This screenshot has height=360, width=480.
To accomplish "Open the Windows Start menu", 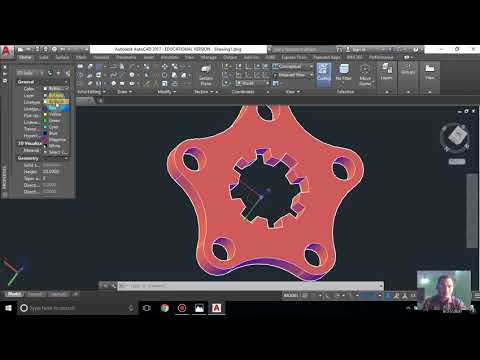I will click(8, 308).
